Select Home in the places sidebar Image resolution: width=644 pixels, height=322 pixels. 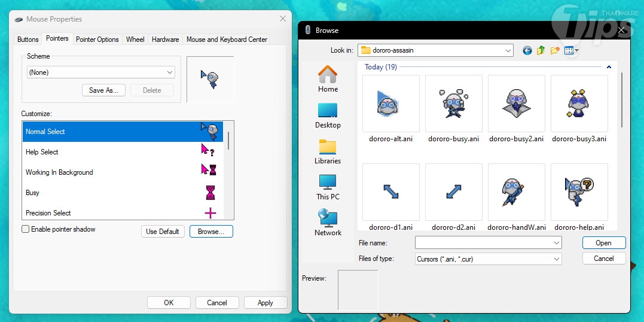328,79
